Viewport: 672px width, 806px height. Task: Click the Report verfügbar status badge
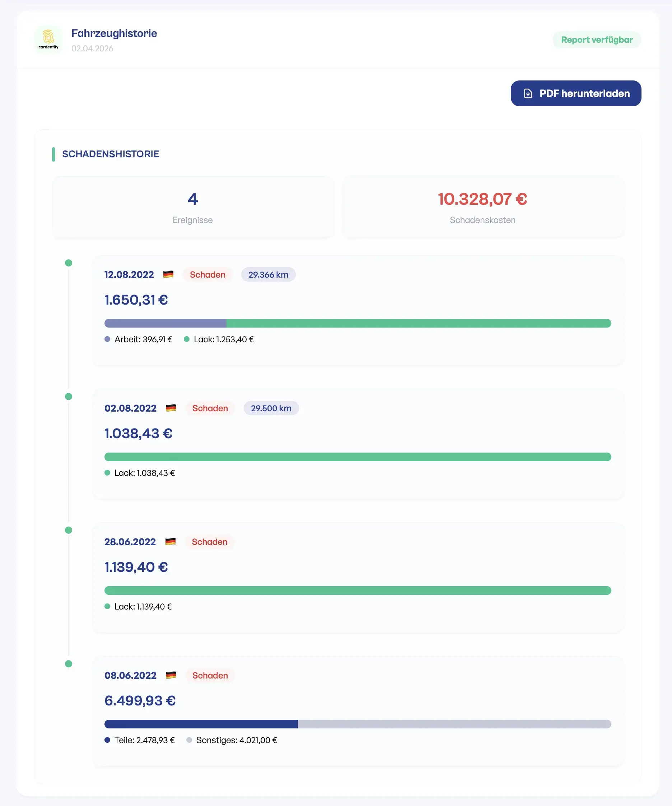click(x=597, y=40)
